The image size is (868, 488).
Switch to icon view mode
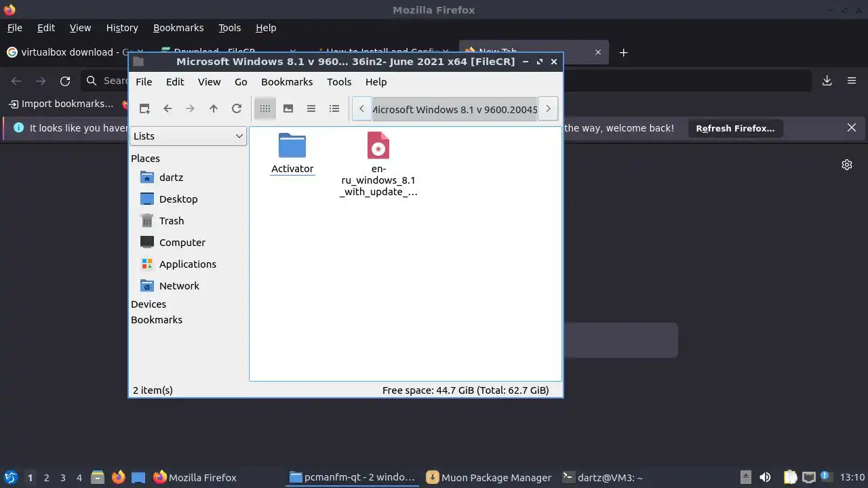click(265, 108)
